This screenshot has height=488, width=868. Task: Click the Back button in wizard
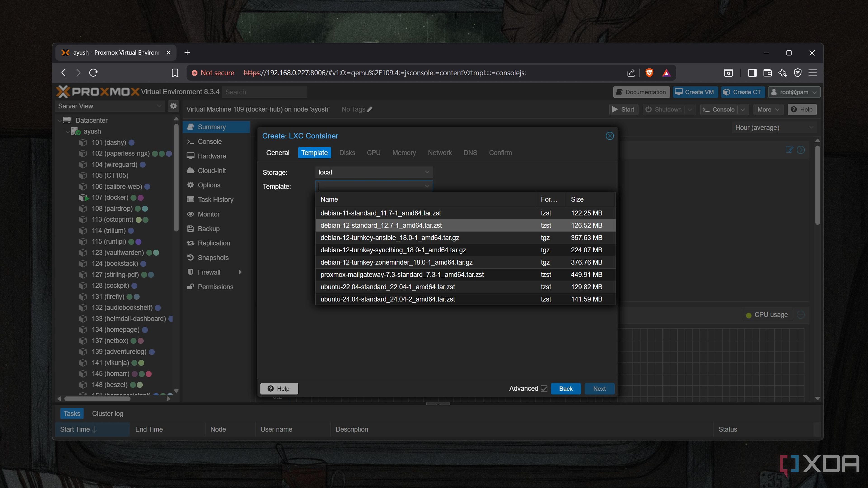566,388
